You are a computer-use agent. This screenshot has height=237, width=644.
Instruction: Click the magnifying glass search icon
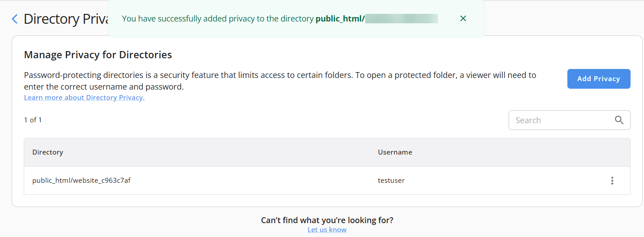[619, 120]
